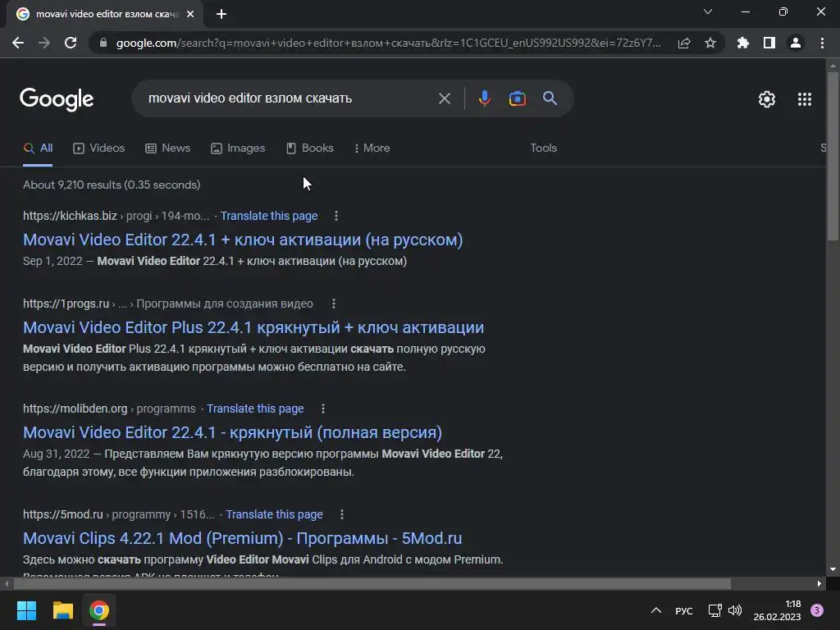Click the https://molibden.org URL breadcrumb
This screenshot has height=630, width=840.
pos(75,409)
